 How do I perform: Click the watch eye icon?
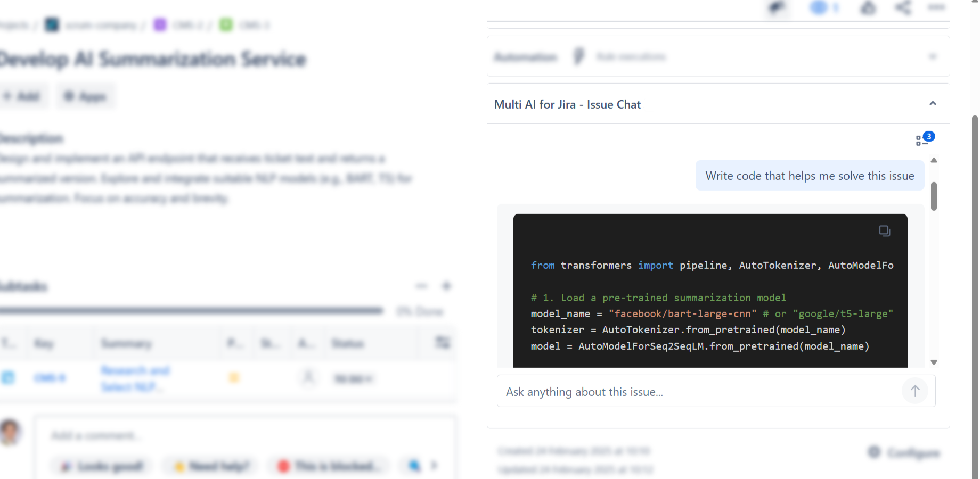tap(820, 8)
